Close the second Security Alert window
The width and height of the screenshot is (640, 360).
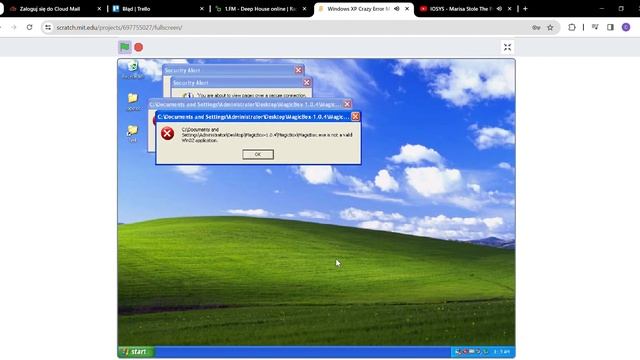click(307, 82)
